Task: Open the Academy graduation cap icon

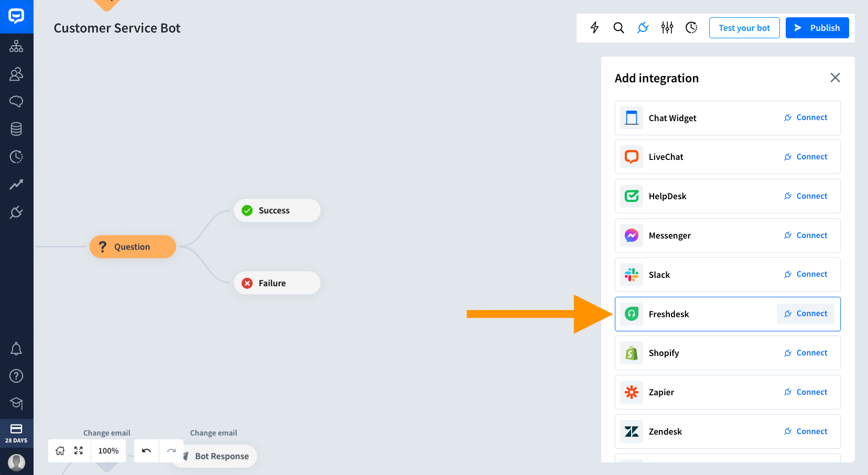Action: click(16, 403)
